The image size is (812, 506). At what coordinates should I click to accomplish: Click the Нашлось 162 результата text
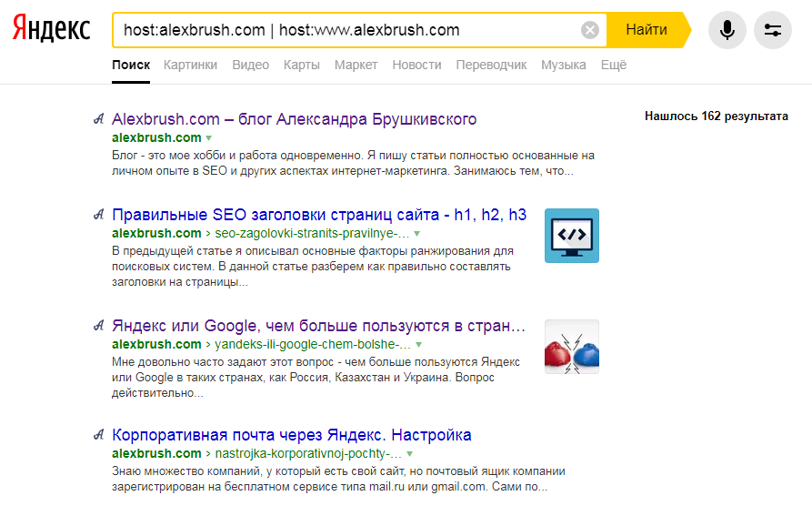[717, 116]
